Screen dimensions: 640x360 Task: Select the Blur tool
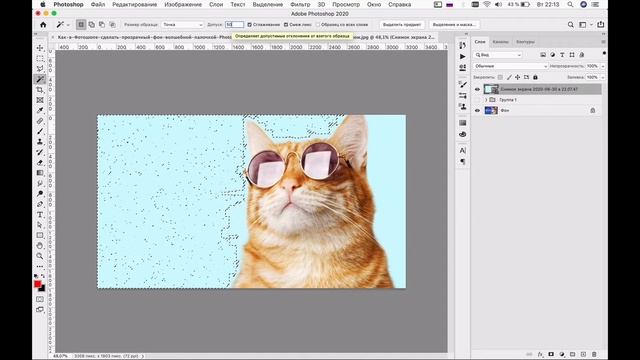40,183
